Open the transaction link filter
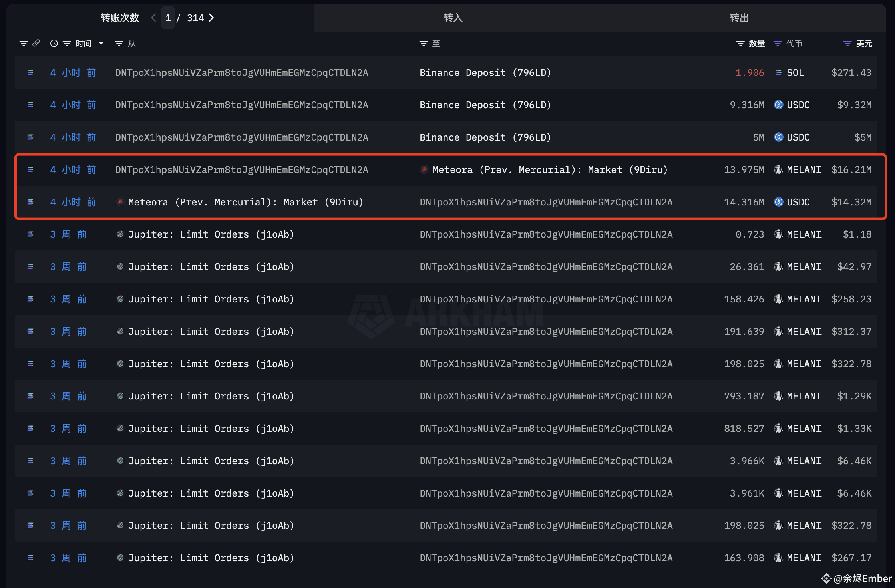This screenshot has width=895, height=588. 24,43
